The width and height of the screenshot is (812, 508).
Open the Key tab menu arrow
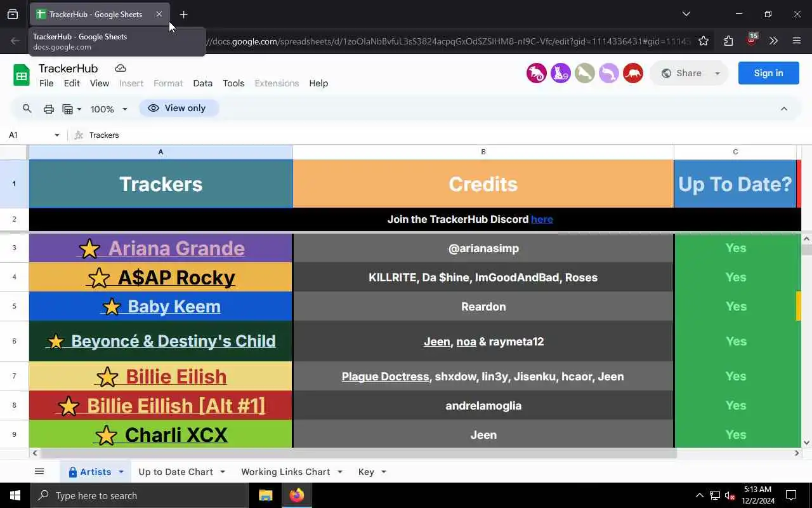coord(383,472)
